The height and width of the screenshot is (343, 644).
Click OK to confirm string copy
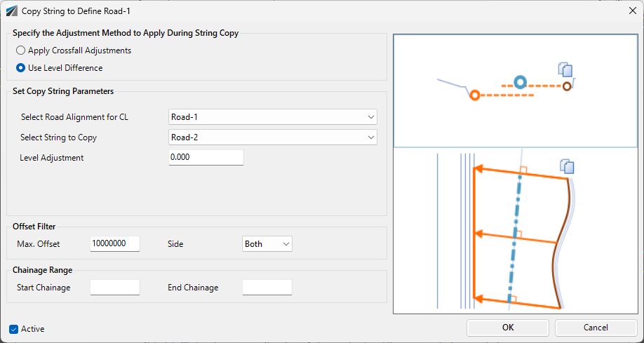tap(508, 328)
